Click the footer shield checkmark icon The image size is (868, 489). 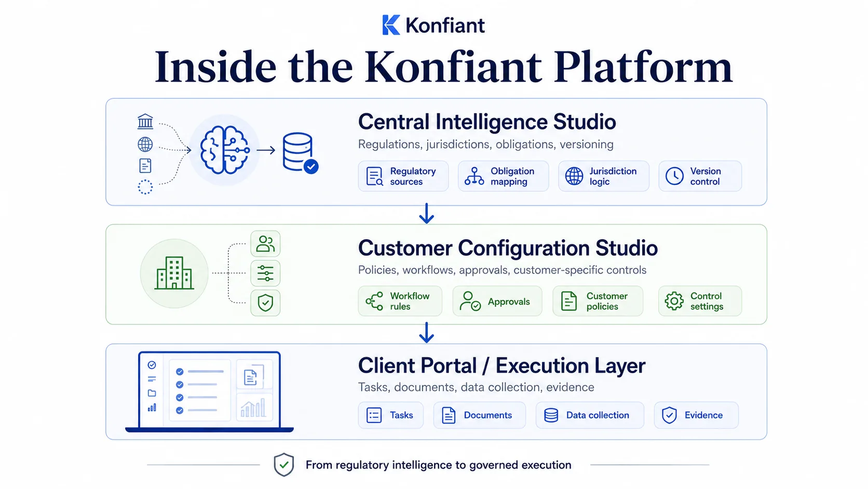(x=284, y=465)
